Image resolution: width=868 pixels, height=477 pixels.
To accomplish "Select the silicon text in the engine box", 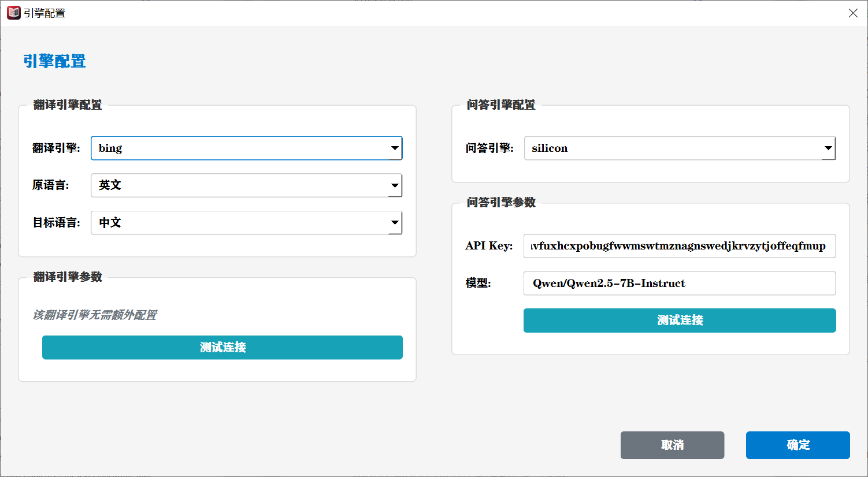I will [548, 148].
